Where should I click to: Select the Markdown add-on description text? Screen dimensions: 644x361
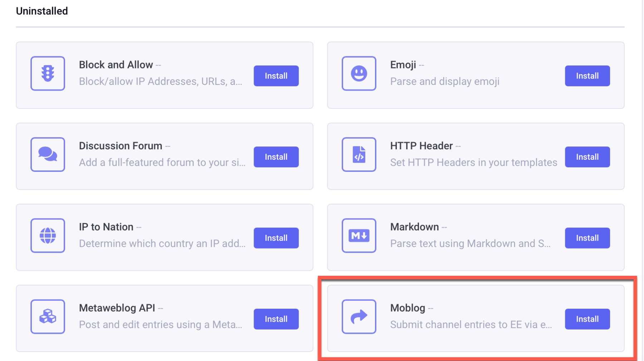[x=470, y=244]
